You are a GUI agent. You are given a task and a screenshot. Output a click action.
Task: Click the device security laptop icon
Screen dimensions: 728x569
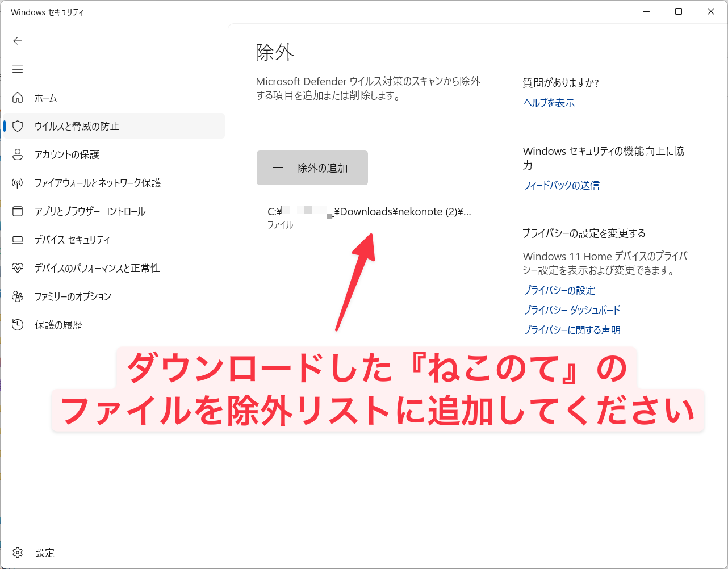(x=18, y=240)
